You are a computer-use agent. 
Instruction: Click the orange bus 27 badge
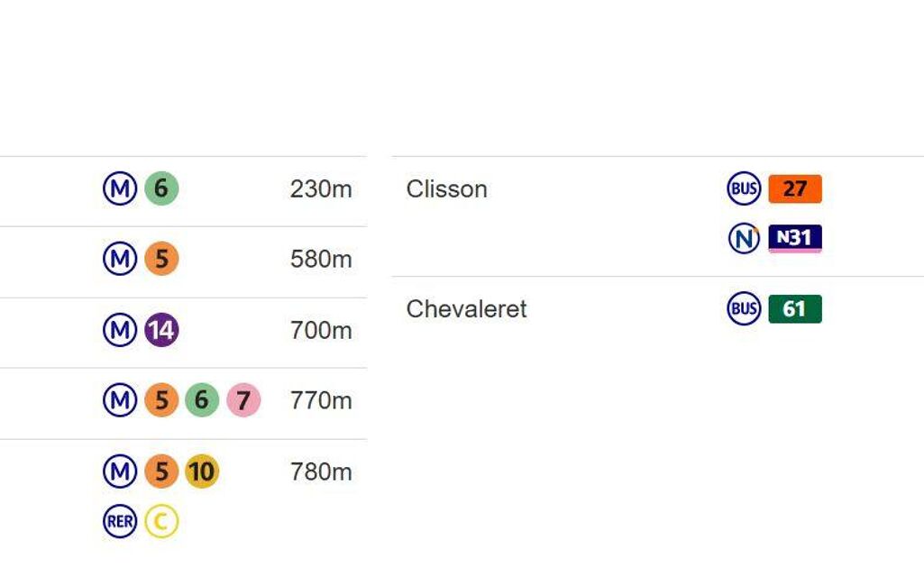pyautogui.click(x=794, y=189)
